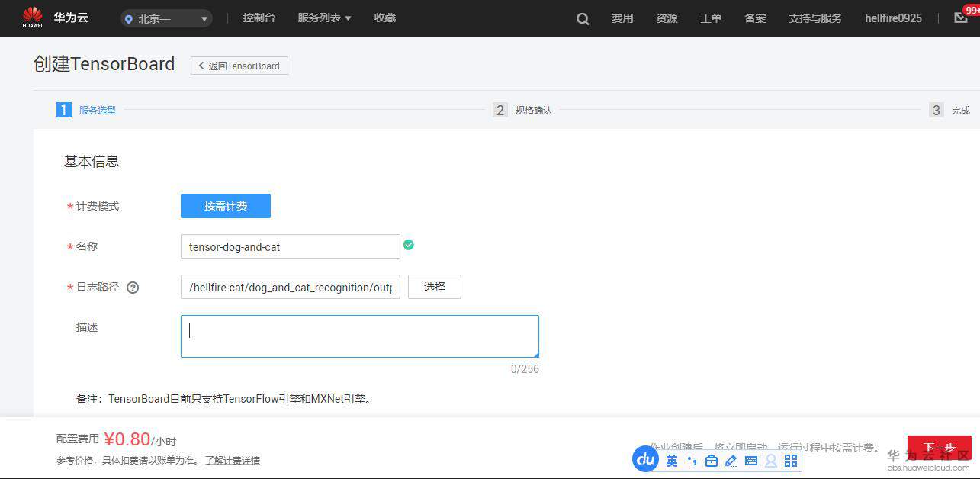Screen dimensions: 980x479
Task: Select step 1 服务选型
Action: coord(86,110)
